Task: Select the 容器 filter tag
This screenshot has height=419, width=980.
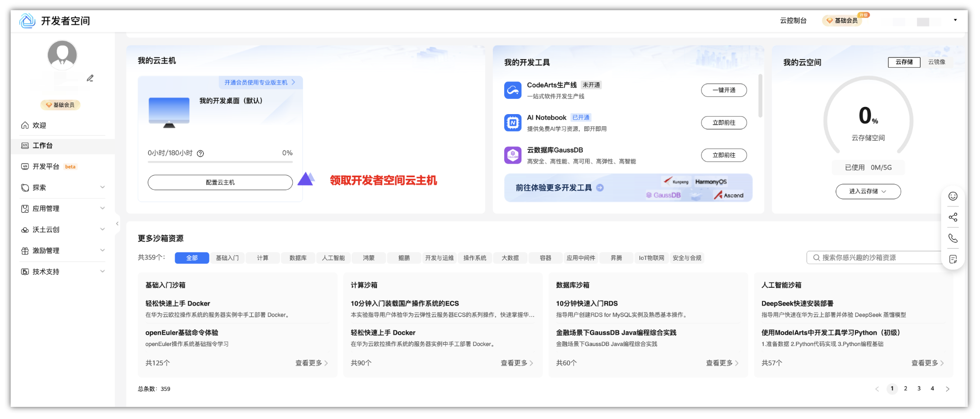Action: point(545,258)
